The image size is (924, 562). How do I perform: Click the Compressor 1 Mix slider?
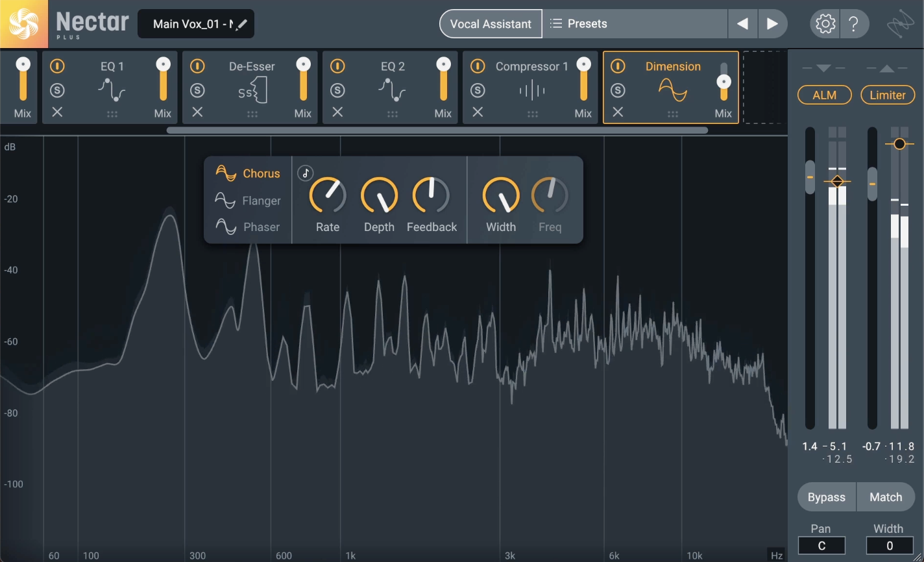583,80
